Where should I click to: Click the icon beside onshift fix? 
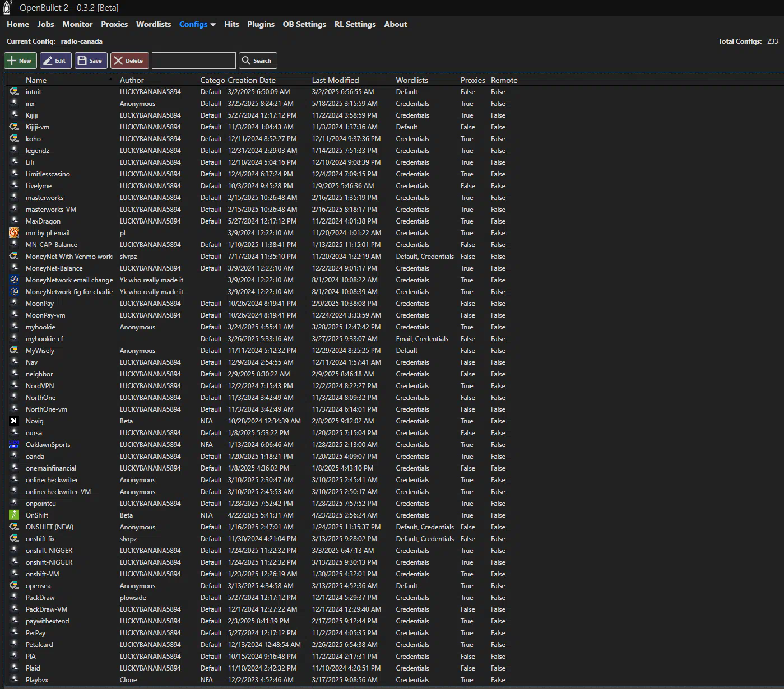click(x=14, y=539)
